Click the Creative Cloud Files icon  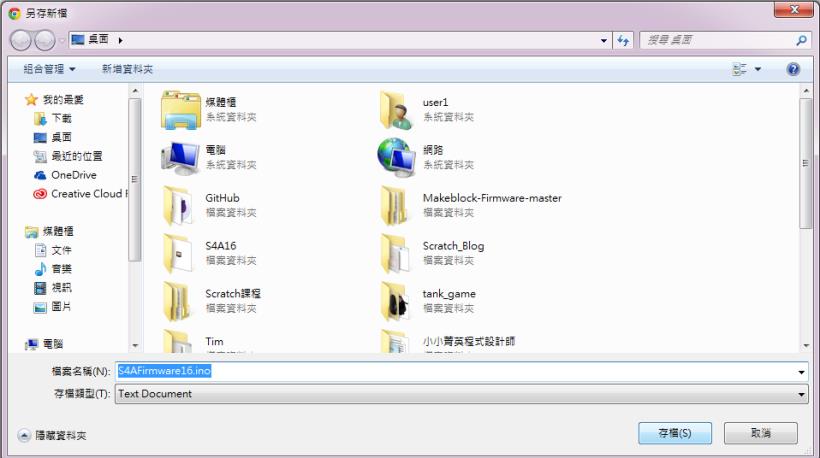click(40, 194)
